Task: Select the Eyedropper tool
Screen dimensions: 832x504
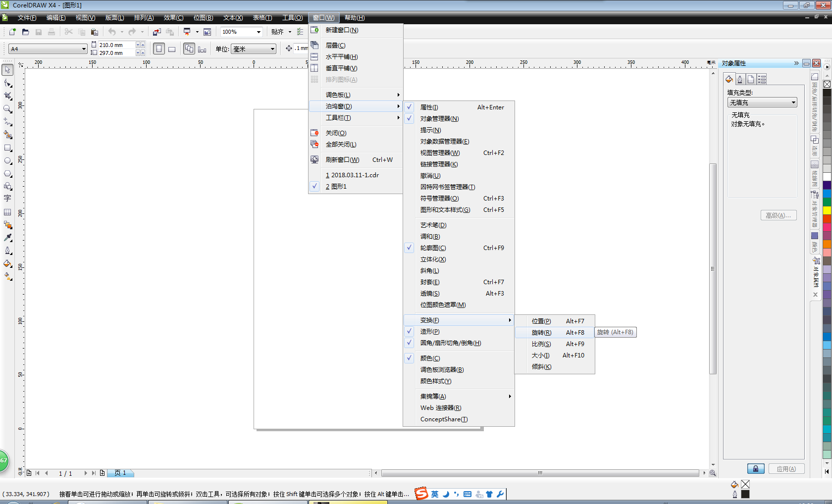Action: [7, 238]
